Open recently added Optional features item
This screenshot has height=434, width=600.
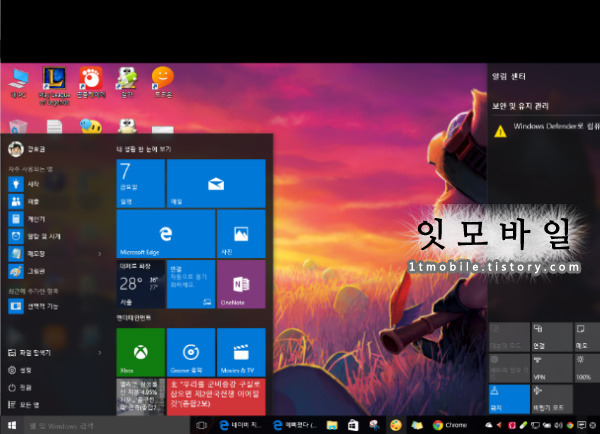(34, 306)
